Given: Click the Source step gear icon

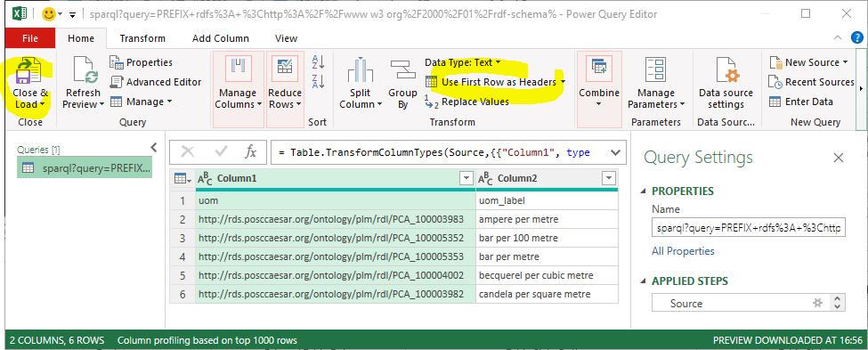Looking at the screenshot, I should click(817, 303).
